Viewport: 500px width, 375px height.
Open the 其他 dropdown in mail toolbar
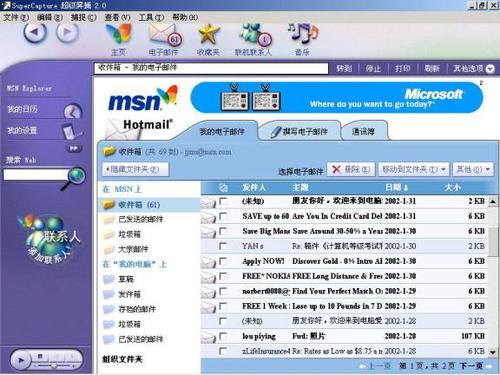[473, 169]
